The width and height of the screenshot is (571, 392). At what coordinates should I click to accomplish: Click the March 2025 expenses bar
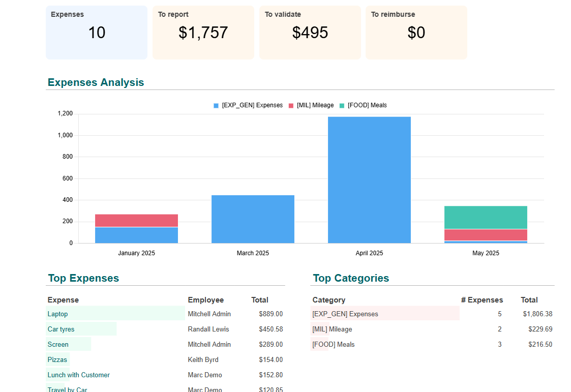point(253,219)
